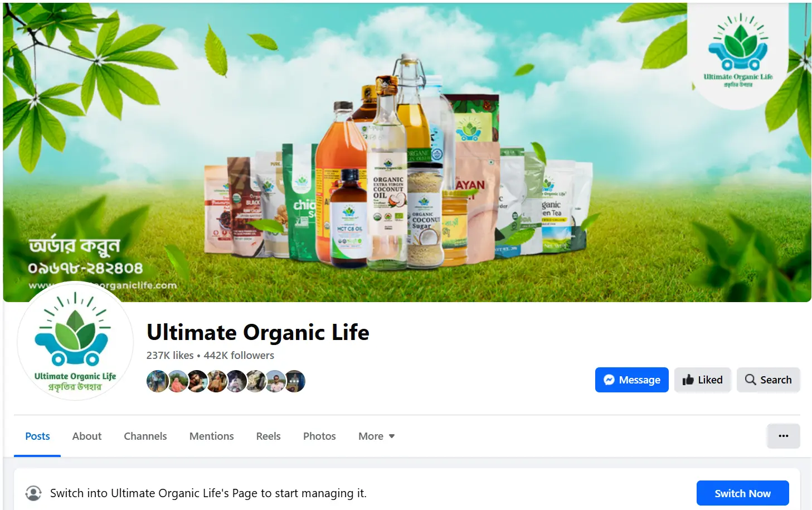The image size is (812, 510).
Task: Send a message via Message button
Action: pos(631,380)
